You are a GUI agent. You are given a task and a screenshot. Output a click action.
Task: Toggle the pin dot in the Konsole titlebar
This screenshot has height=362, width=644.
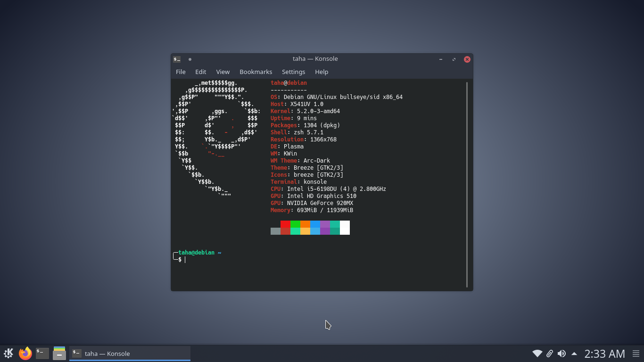pyautogui.click(x=190, y=59)
